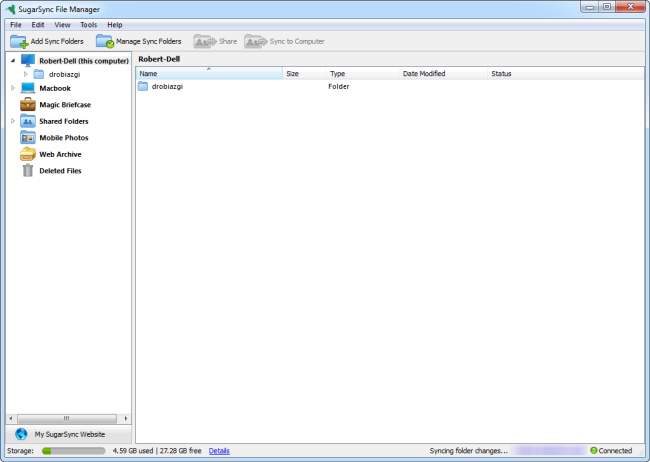Image resolution: width=650 pixels, height=462 pixels.
Task: Click the Mobile Photos icon
Action: click(x=28, y=138)
